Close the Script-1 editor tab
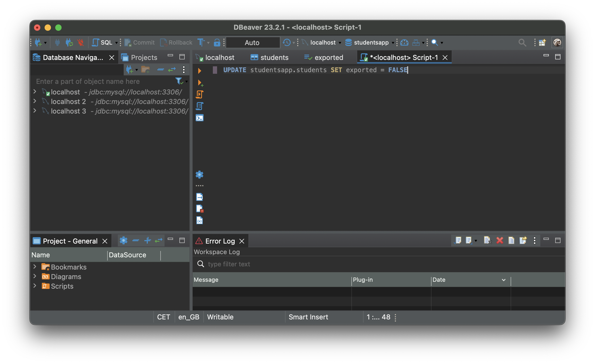Image resolution: width=595 pixels, height=364 pixels. click(x=445, y=58)
